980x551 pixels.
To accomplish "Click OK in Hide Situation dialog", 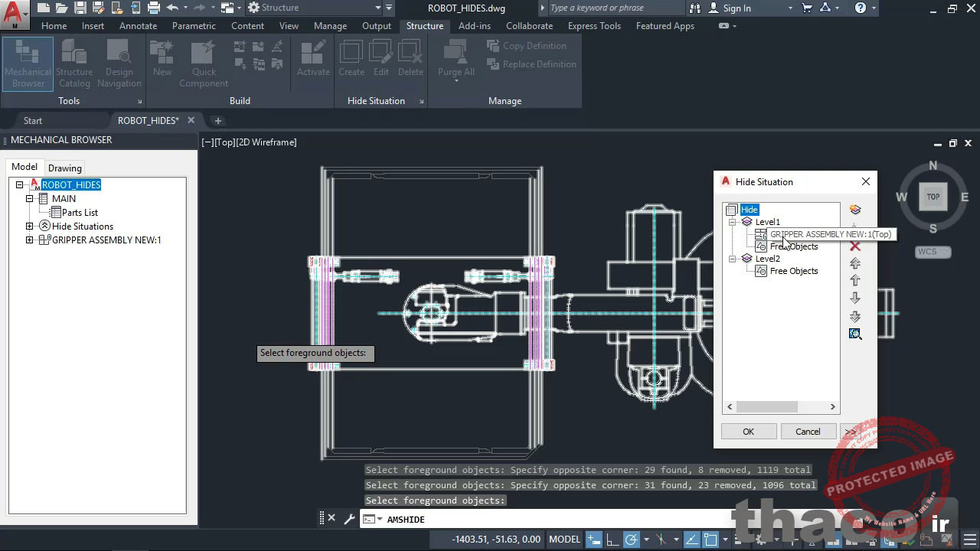I will coord(748,432).
